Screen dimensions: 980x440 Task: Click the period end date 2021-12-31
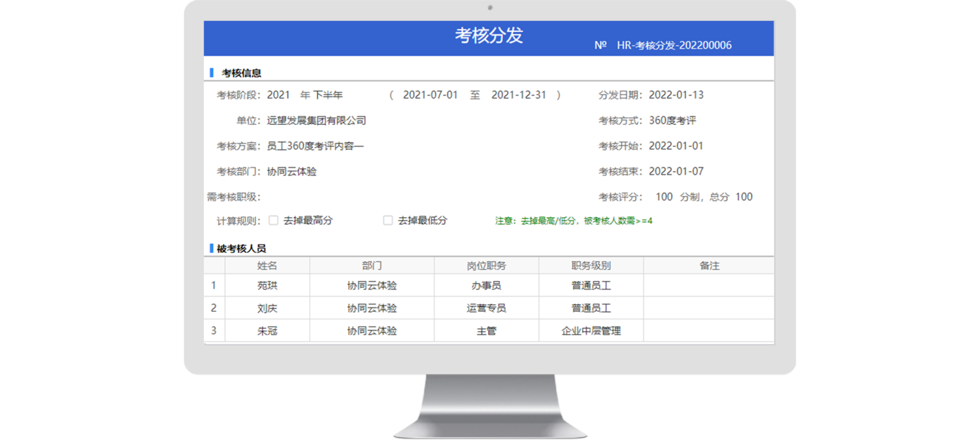pyautogui.click(x=518, y=95)
